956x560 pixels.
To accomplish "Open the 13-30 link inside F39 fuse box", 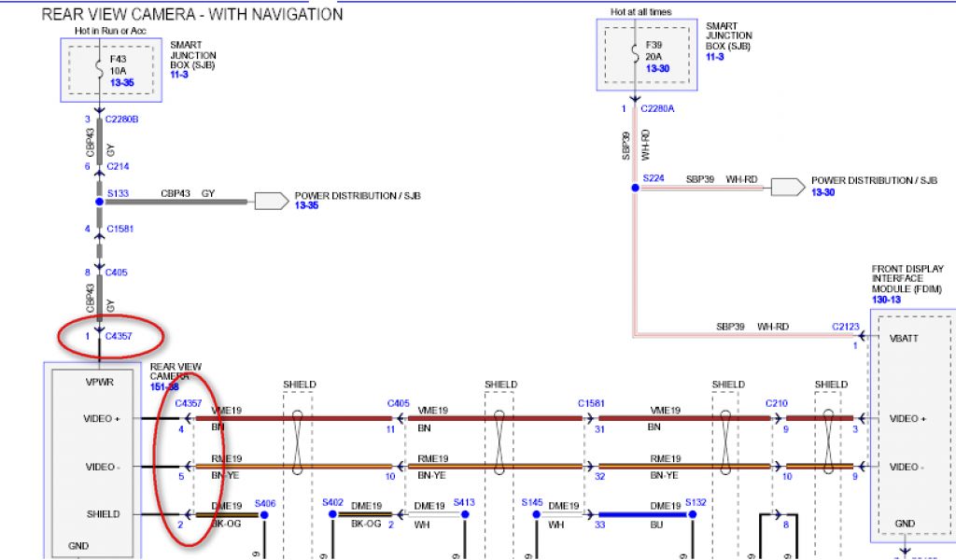I will coord(656,69).
